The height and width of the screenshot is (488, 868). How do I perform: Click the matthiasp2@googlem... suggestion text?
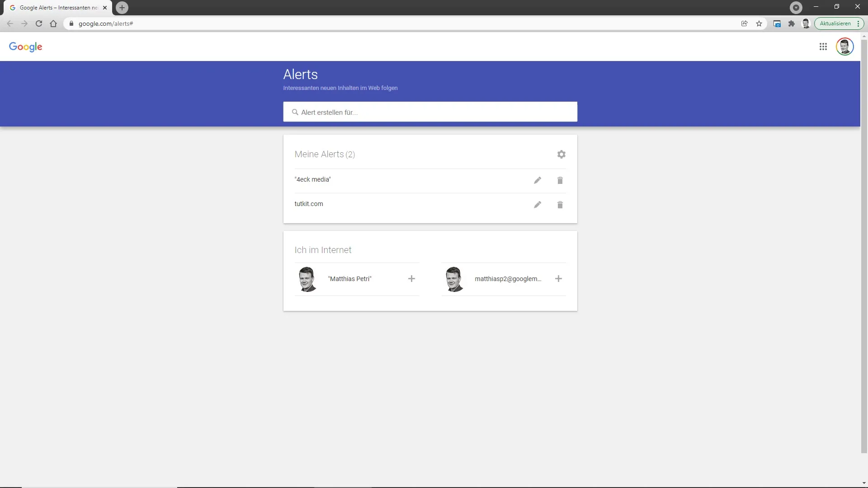[508, 279]
